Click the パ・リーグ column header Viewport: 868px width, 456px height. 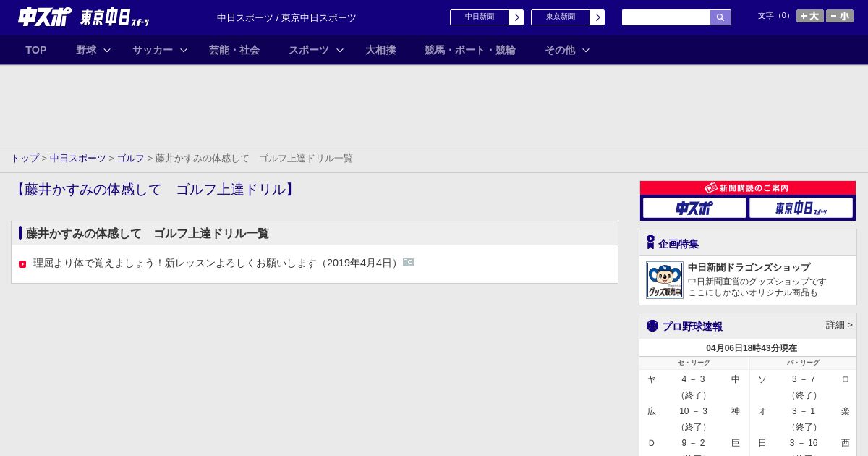[804, 363]
